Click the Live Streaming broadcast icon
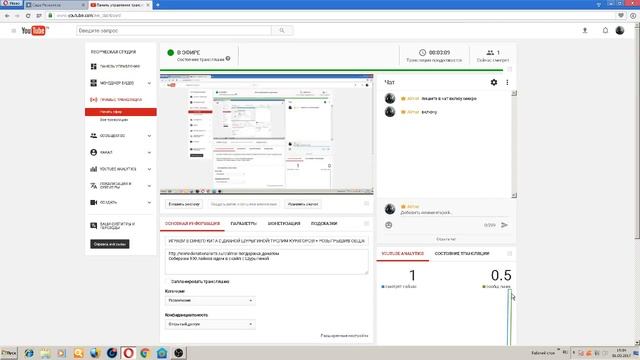Screen dimensions: 640x360 point(93,100)
